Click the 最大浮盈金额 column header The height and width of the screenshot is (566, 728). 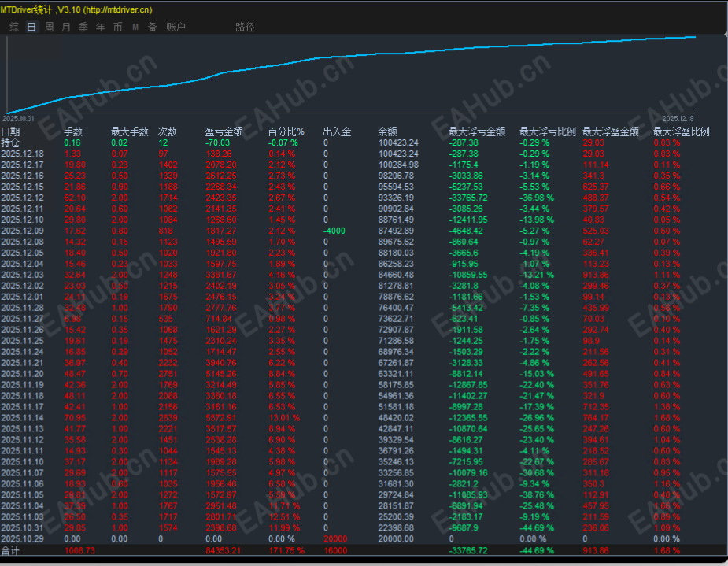click(x=611, y=132)
